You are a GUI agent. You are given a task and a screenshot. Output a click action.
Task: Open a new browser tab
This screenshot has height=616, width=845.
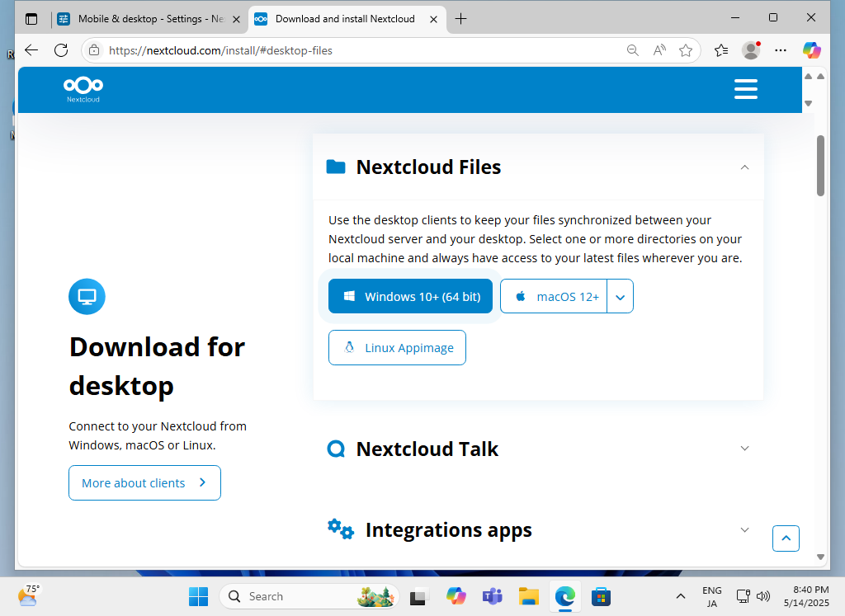(460, 19)
